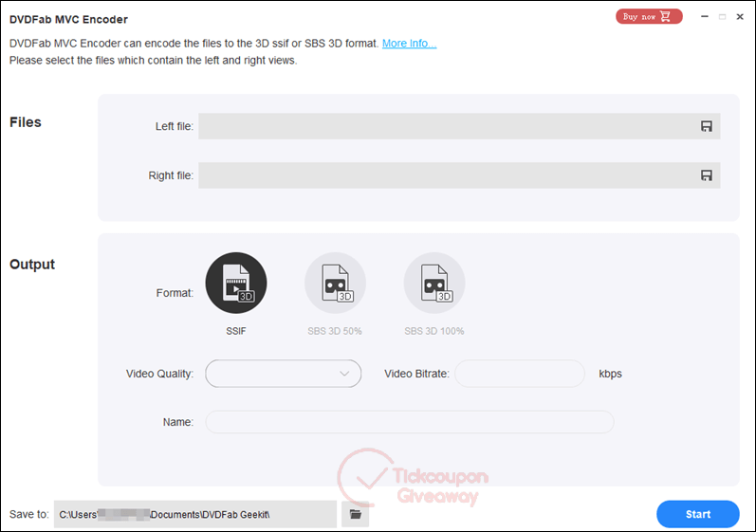756x532 pixels.
Task: Click into the Name text field
Action: [x=410, y=422]
